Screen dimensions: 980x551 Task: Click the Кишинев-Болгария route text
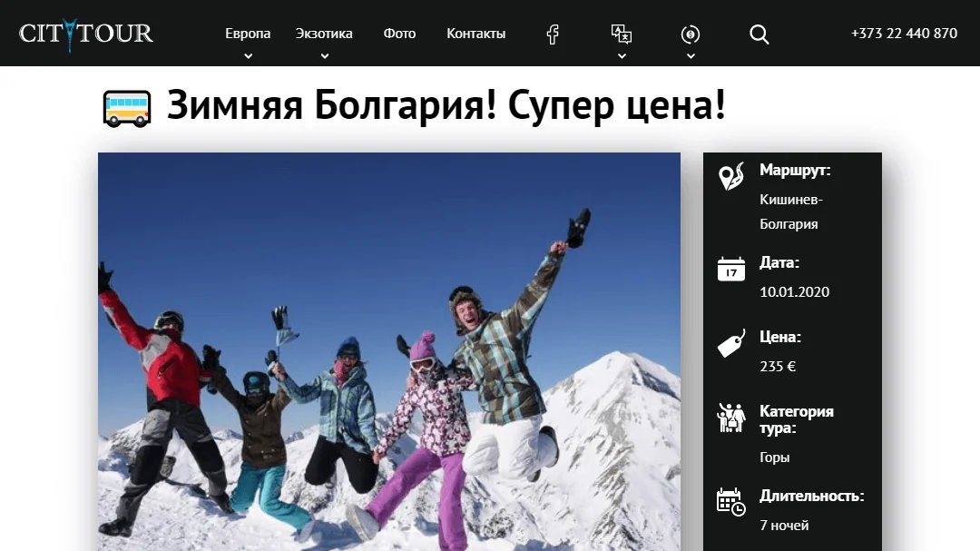(x=791, y=212)
